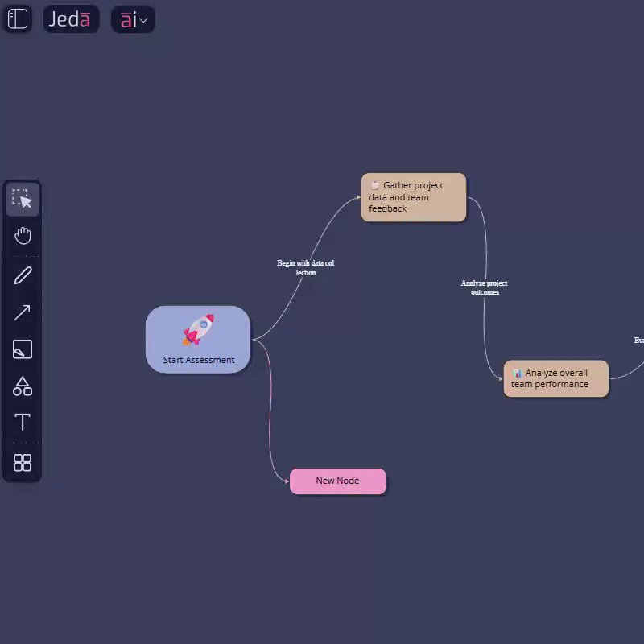This screenshot has width=644, height=644.
Task: Open the AI dropdown menu
Action: [x=133, y=19]
